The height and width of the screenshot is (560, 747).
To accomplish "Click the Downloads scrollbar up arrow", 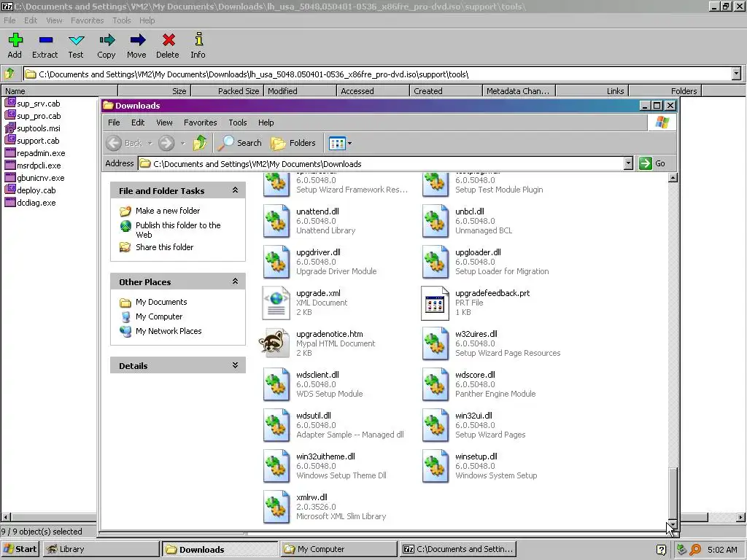I will coord(673,178).
